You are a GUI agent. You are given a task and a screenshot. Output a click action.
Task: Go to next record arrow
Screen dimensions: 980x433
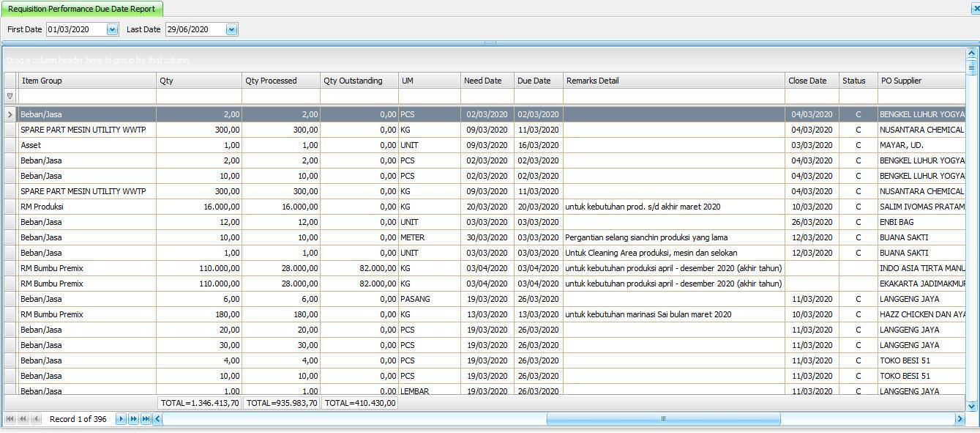[x=121, y=419]
